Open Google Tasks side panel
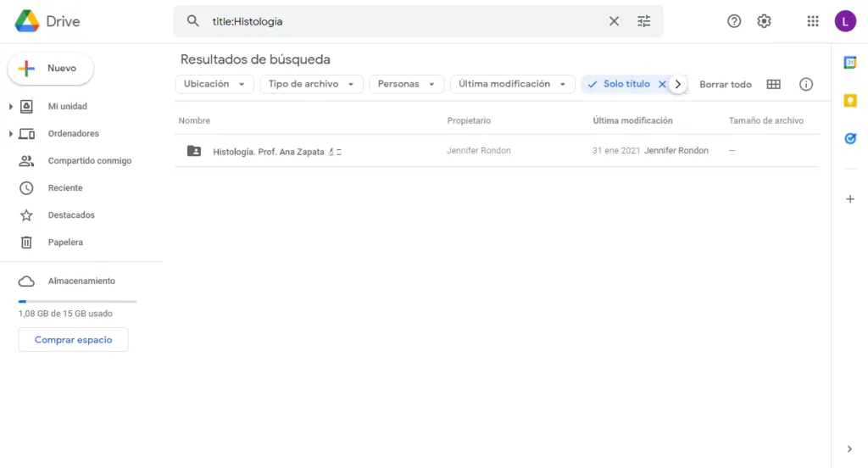 tap(850, 138)
